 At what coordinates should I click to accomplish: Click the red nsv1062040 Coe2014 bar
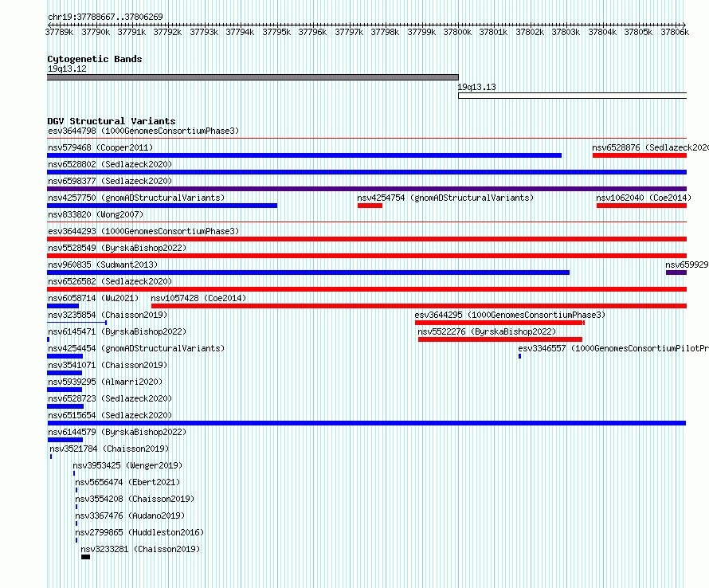coord(641,206)
